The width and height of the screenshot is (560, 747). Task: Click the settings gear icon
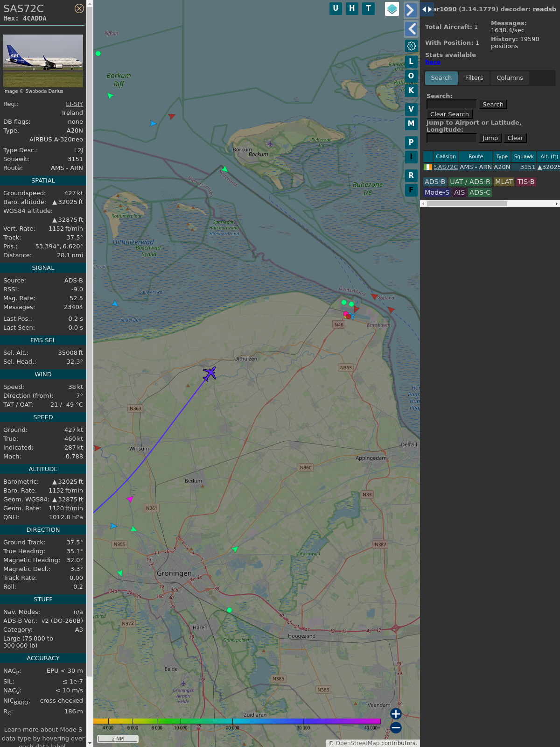click(411, 46)
